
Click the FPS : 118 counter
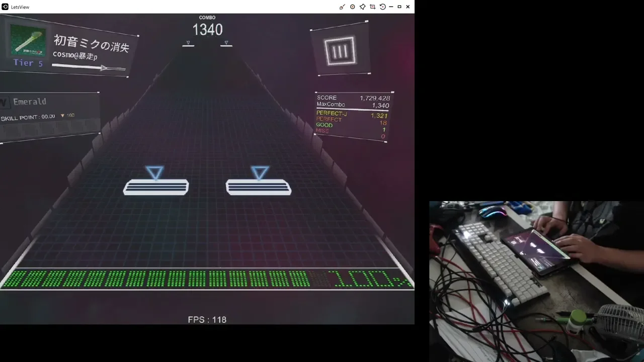pos(207,320)
